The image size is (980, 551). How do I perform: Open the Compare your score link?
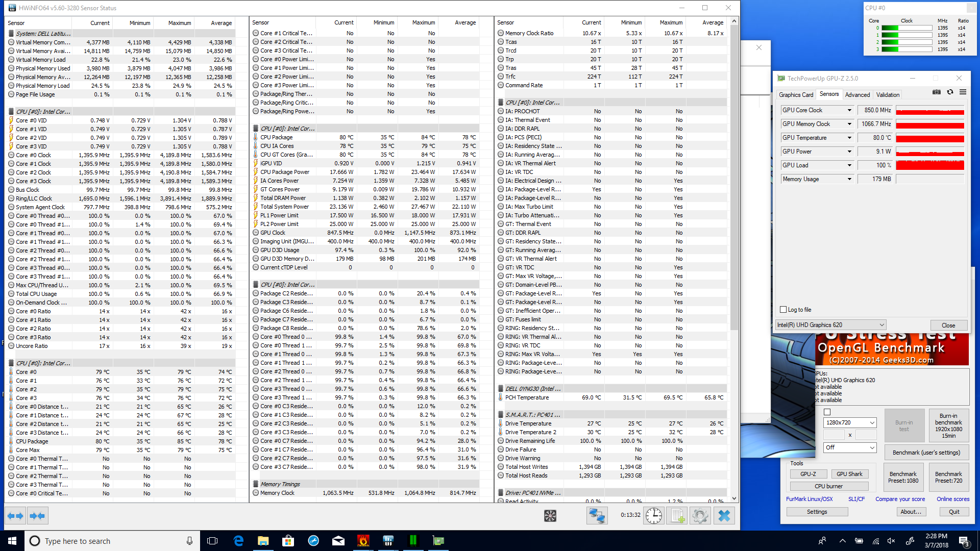900,499
